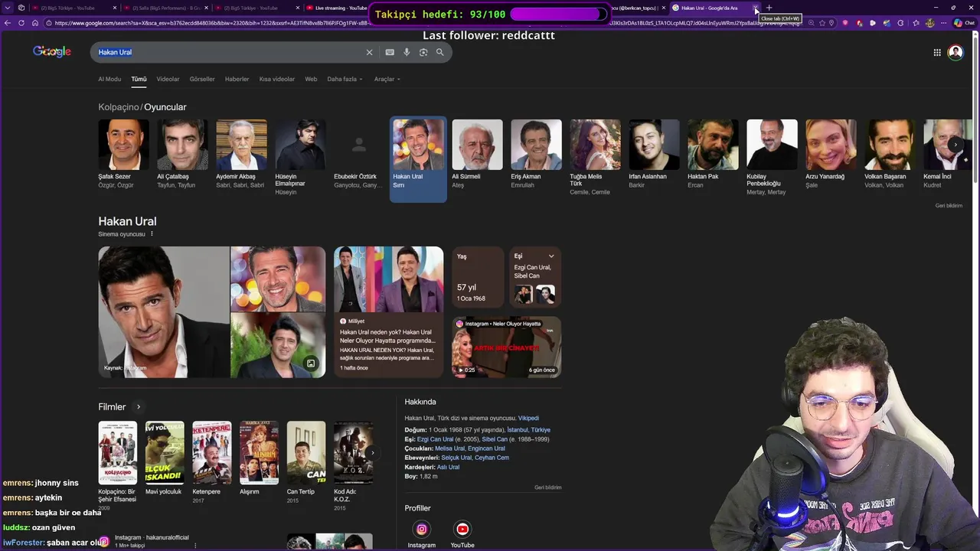The width and height of the screenshot is (980, 551).
Task: Reload the page with refresh icon
Action: click(x=21, y=23)
